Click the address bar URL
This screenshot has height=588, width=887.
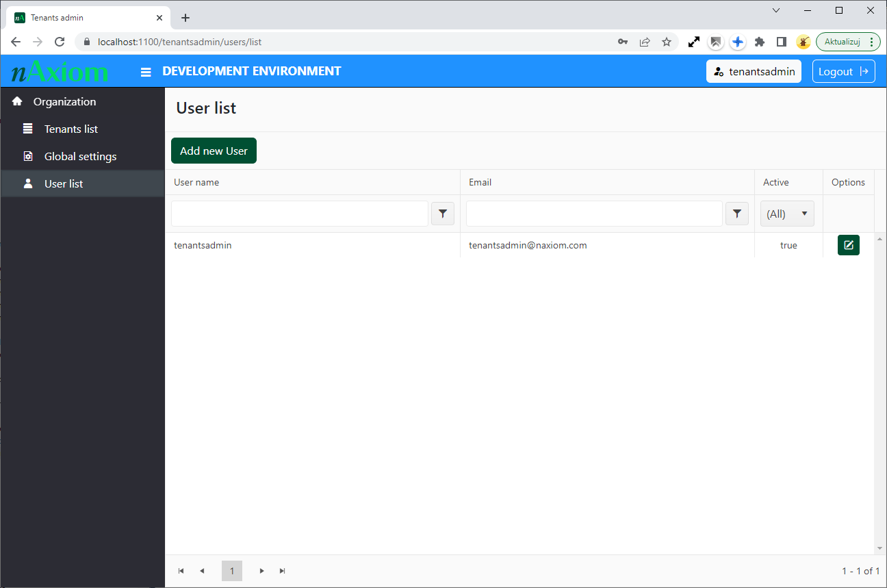[179, 42]
